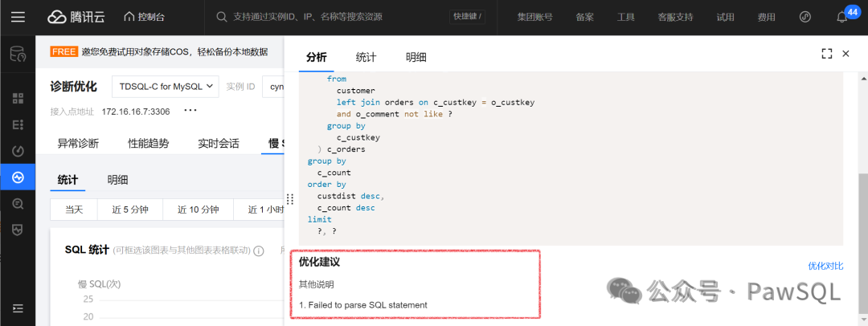Open the 实例 ID selector
The width and height of the screenshot is (868, 326).
pos(273,87)
